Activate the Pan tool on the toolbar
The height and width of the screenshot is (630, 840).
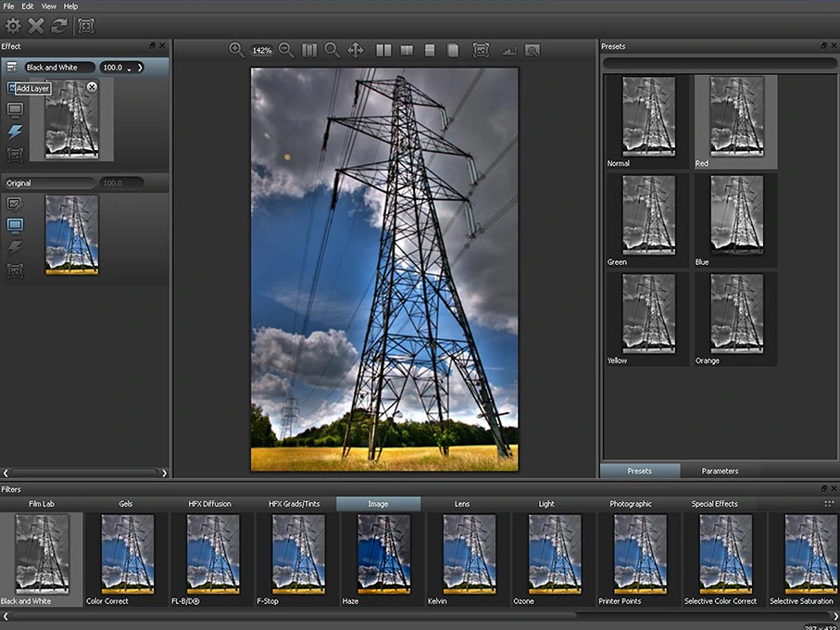(356, 50)
